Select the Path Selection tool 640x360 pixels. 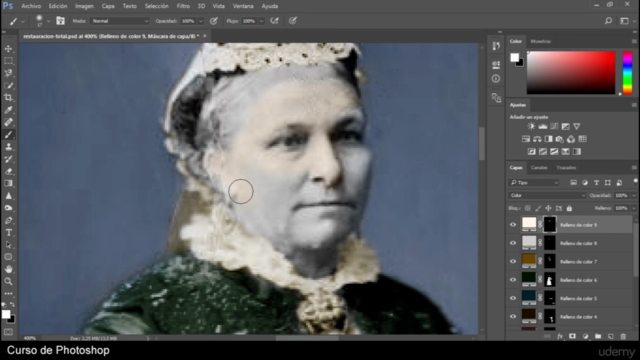[x=9, y=245]
